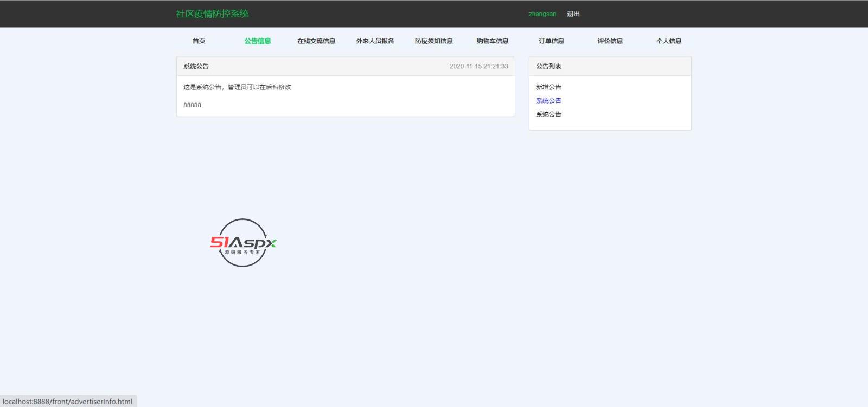The image size is (868, 407).
Task: View the 购物车信息 shopping cart page
Action: tap(493, 41)
